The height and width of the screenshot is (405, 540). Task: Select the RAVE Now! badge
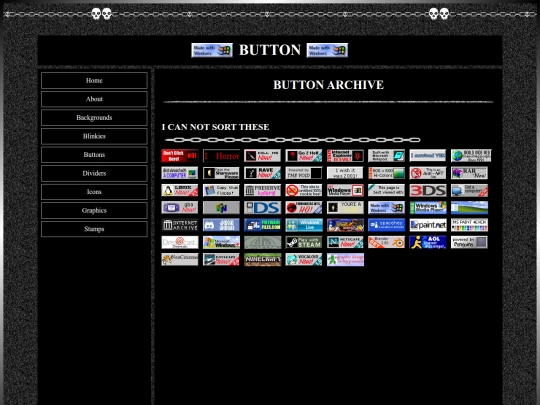(262, 173)
